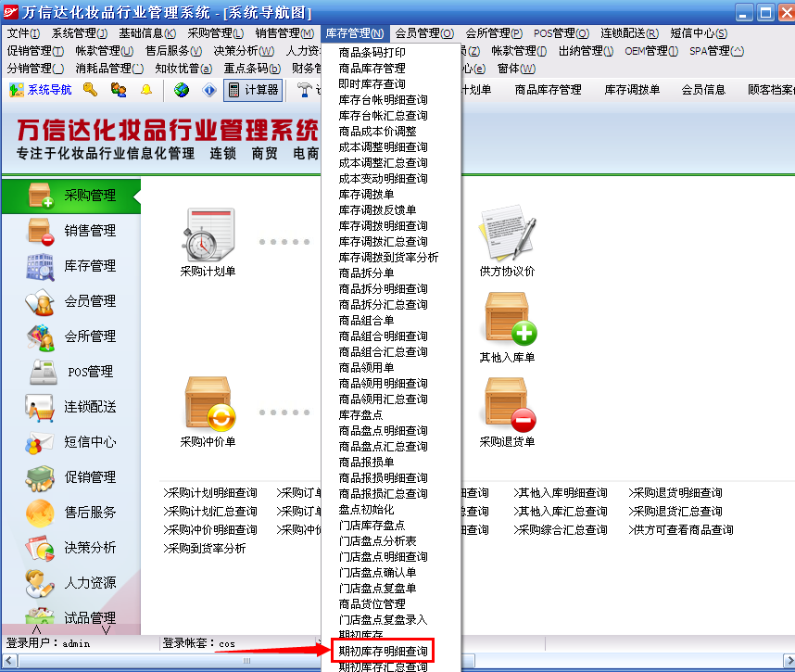Open the 采购冲价明细查询 link

[x=210, y=530]
